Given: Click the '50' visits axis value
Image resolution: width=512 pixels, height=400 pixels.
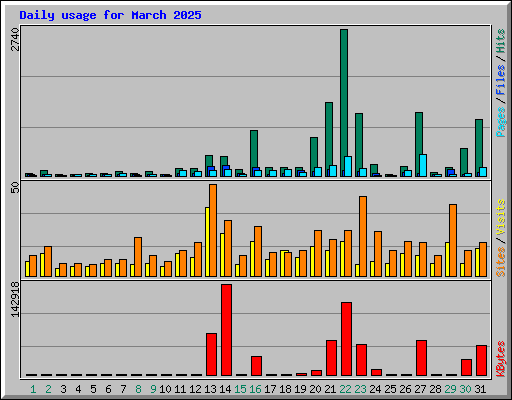Looking at the screenshot, I should tap(15, 188).
